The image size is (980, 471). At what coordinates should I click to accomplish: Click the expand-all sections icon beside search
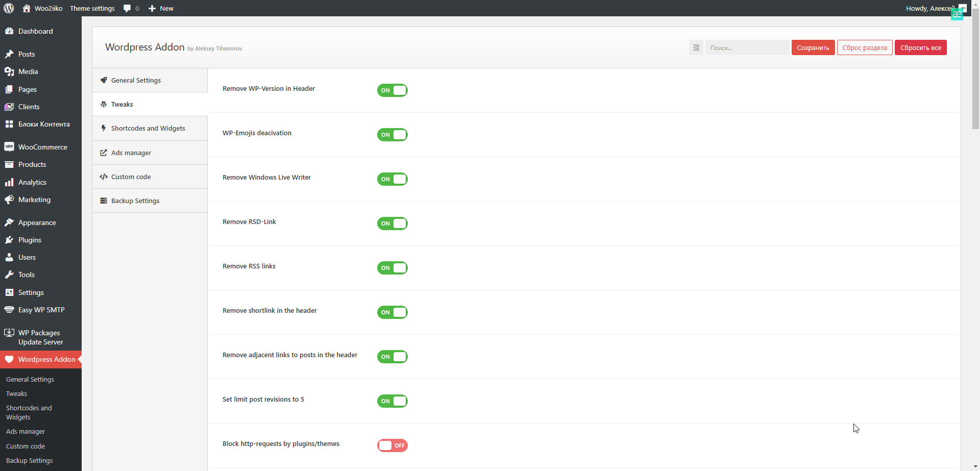pos(696,47)
